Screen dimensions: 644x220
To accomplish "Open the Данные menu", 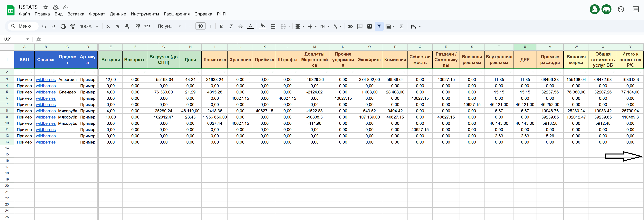I will pyautogui.click(x=118, y=14).
